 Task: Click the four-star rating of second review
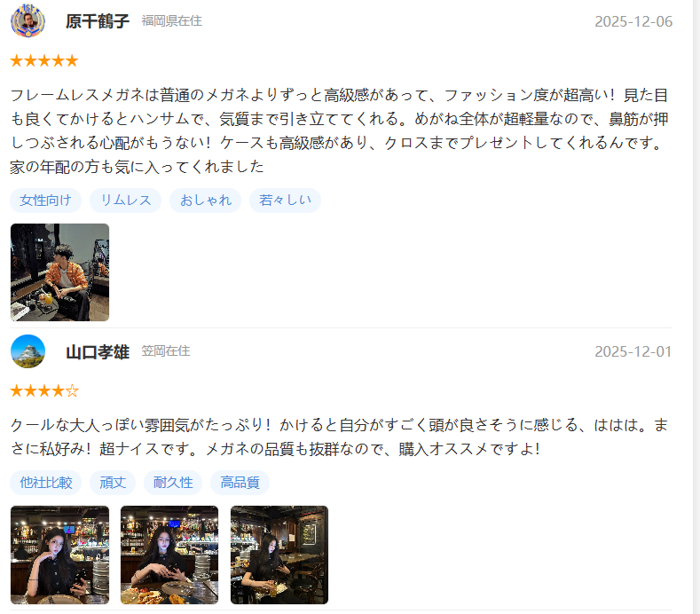44,390
